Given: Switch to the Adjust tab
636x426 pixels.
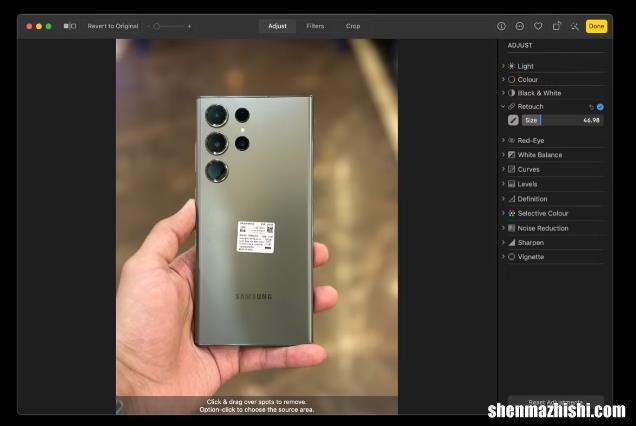Looking at the screenshot, I should point(277,26).
